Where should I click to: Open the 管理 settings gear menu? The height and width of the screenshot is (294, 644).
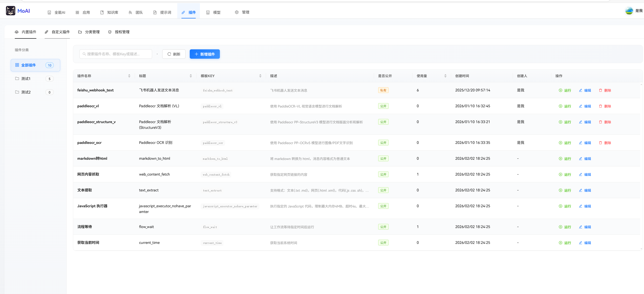tap(242, 12)
